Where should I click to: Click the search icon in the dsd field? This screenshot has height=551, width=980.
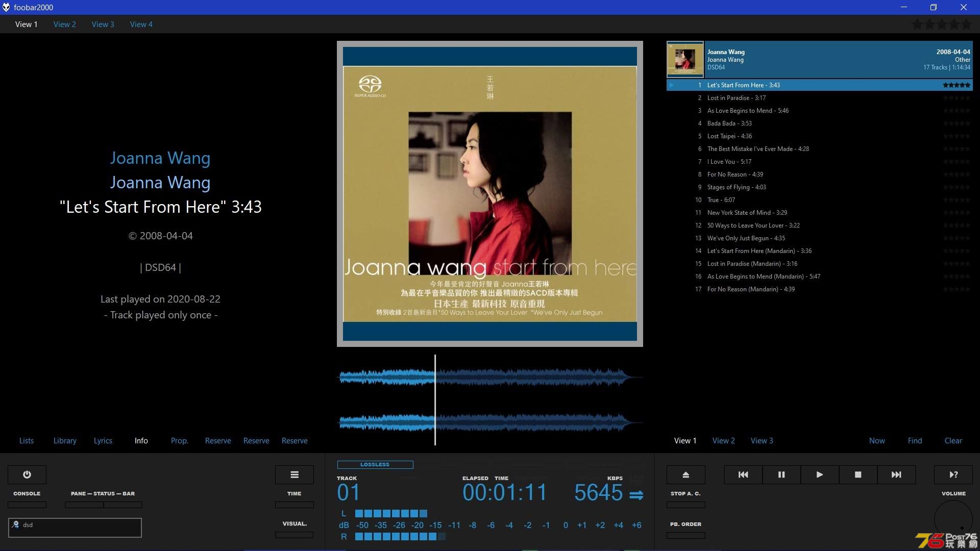tap(16, 524)
